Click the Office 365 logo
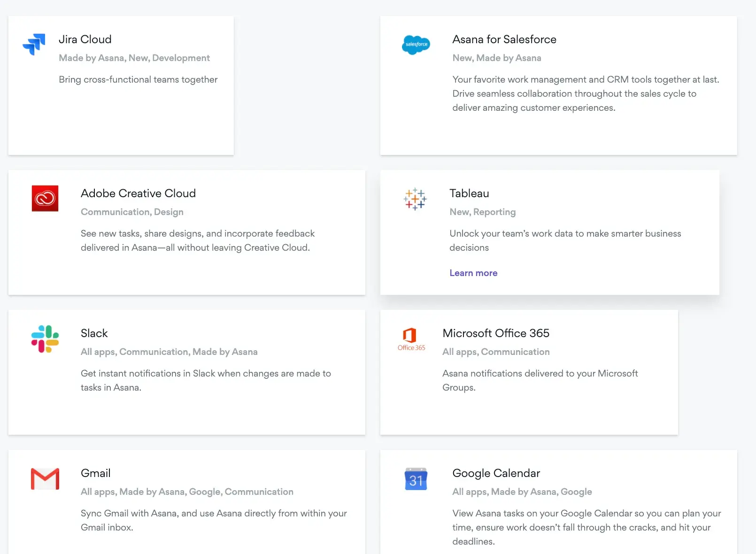The height and width of the screenshot is (554, 756). [411, 339]
